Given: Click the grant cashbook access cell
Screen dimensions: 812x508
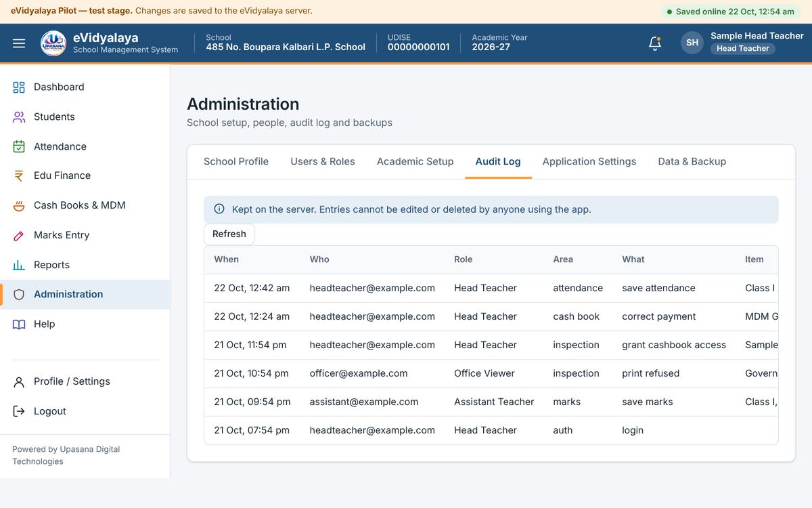Looking at the screenshot, I should [674, 345].
